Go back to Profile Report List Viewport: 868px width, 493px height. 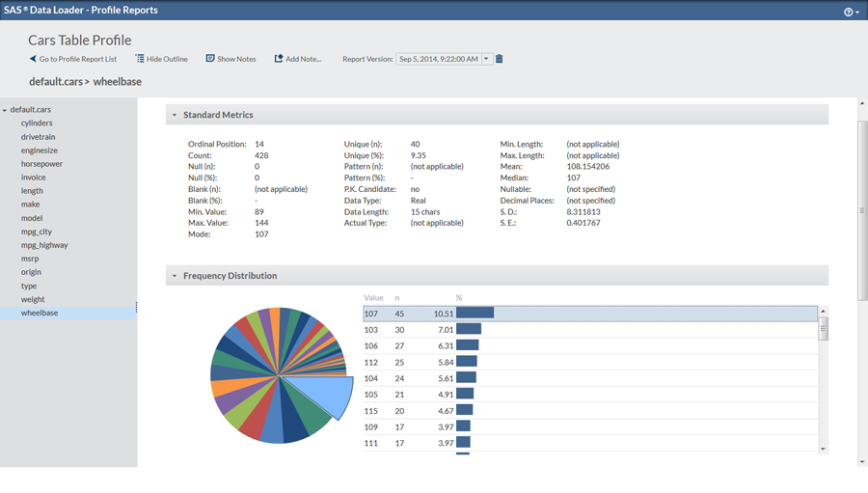73,59
